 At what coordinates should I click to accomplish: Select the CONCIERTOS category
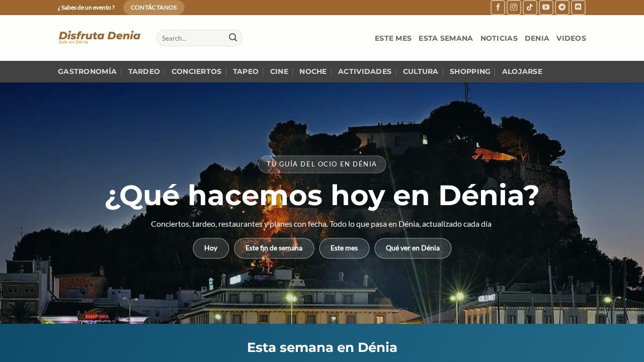tap(196, 71)
